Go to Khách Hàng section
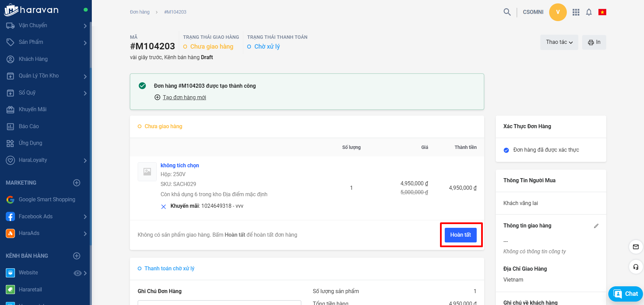This screenshot has height=305, width=644. click(33, 59)
